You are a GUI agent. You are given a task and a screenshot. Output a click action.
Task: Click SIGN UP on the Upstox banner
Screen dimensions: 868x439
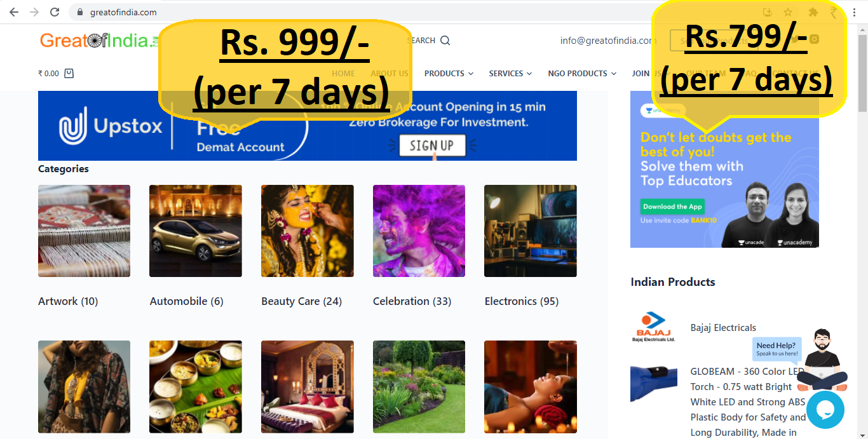pos(432,145)
